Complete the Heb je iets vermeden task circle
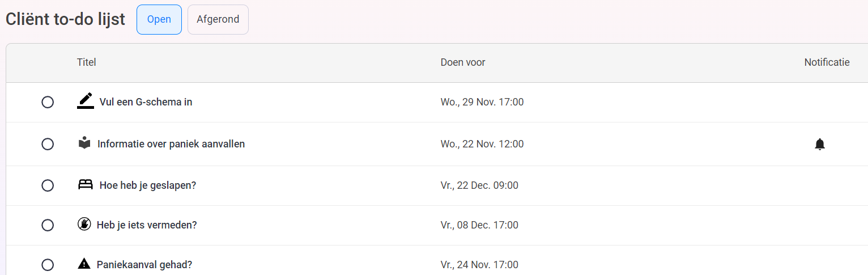 (48, 225)
